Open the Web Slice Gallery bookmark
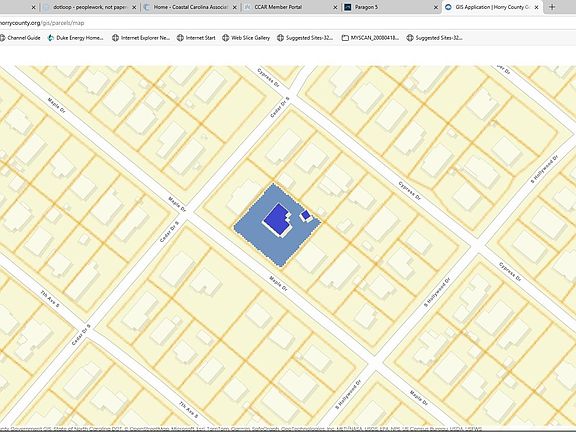 pos(246,38)
